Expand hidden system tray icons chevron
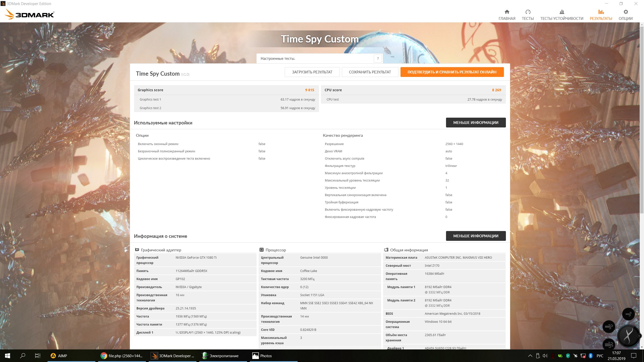 click(530, 356)
